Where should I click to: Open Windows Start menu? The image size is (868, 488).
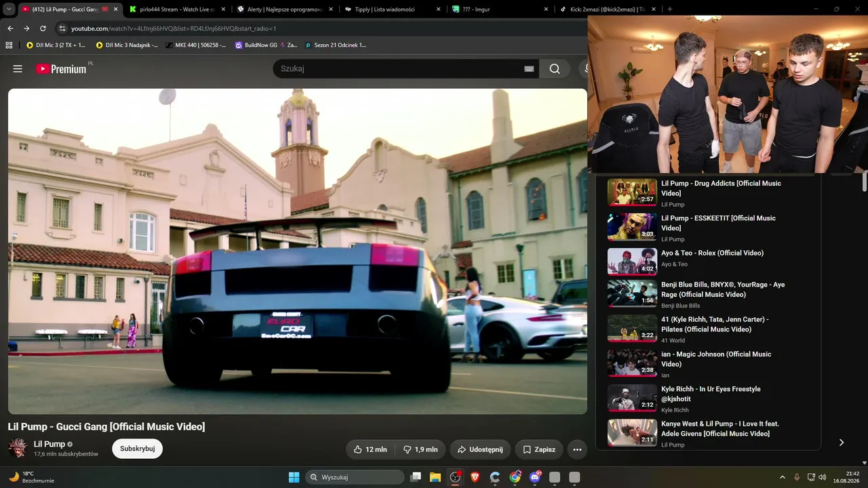pos(294,477)
